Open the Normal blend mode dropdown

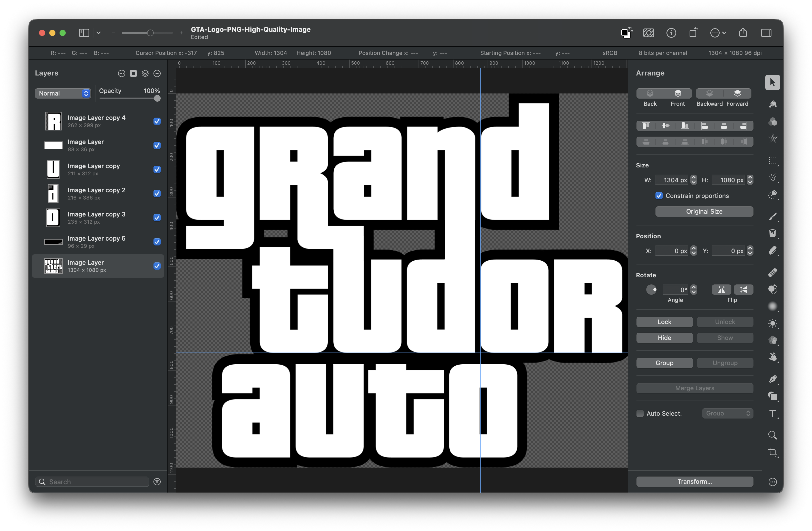point(63,93)
